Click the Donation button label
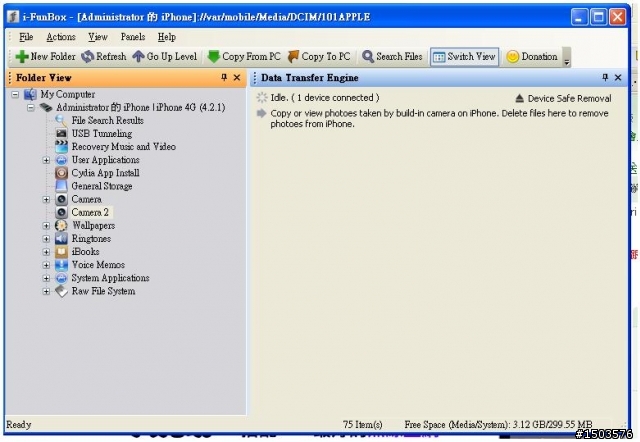Image resolution: width=640 pixels, height=442 pixels. [x=539, y=56]
